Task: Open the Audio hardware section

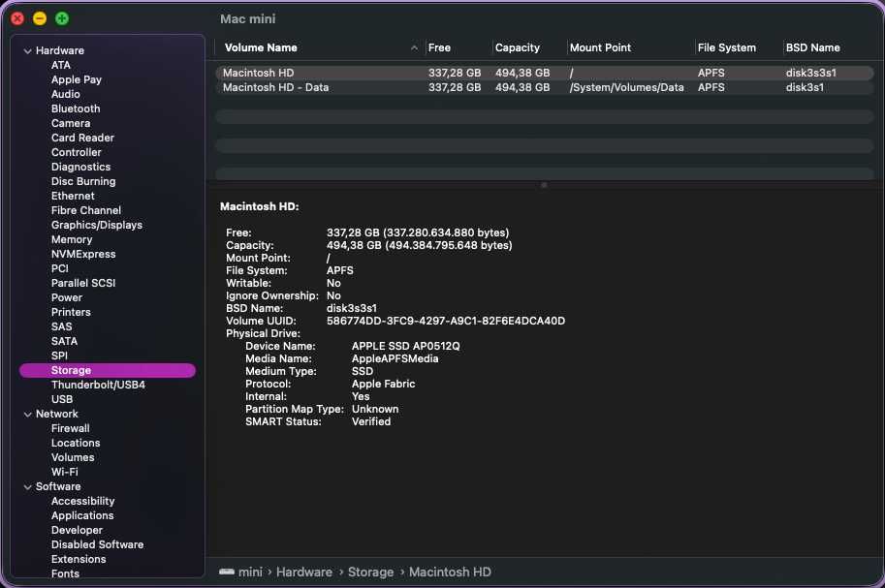Action: pos(66,94)
